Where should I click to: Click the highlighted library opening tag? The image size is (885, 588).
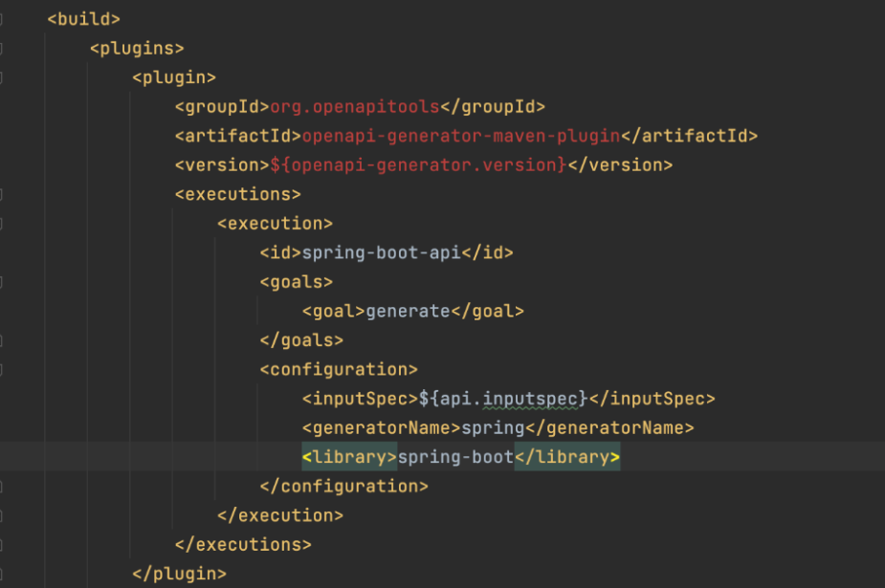(x=349, y=456)
